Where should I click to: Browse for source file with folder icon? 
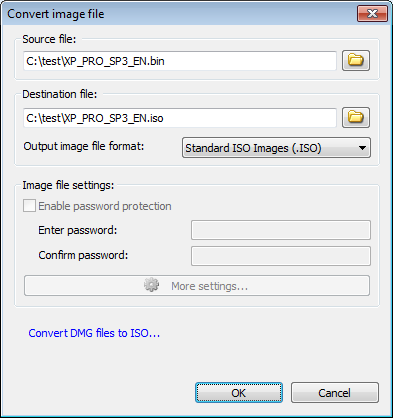tap(356, 61)
